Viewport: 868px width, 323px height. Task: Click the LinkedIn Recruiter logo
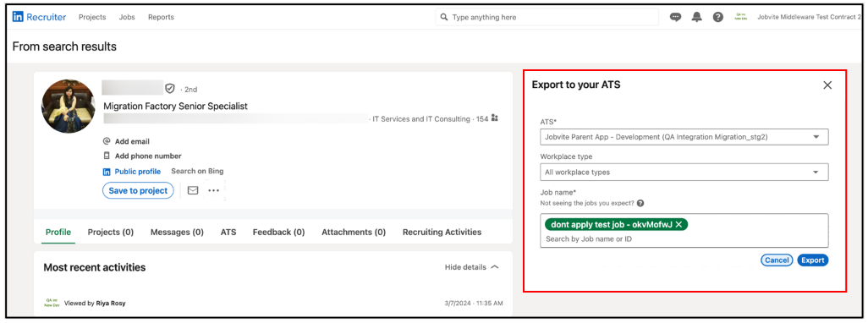click(39, 17)
